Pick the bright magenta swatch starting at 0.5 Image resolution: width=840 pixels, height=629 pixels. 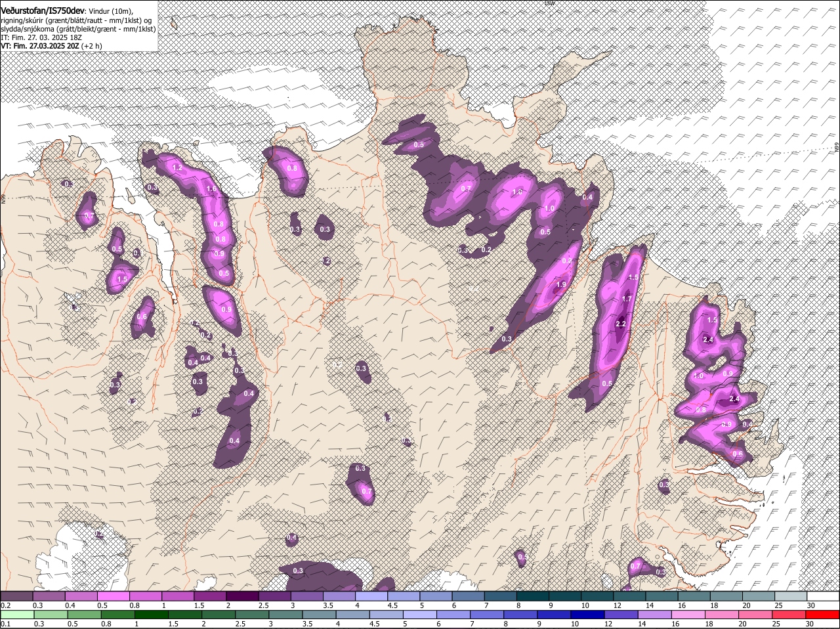tap(113, 596)
